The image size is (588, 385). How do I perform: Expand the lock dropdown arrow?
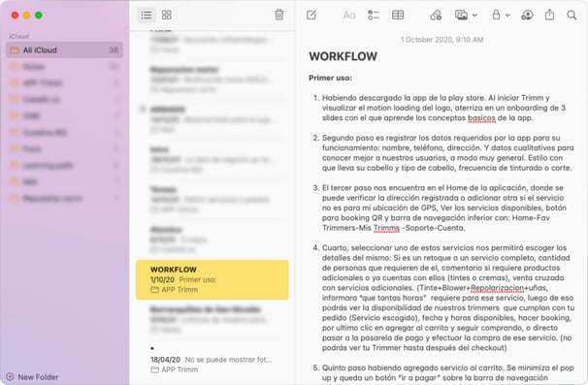(x=507, y=16)
